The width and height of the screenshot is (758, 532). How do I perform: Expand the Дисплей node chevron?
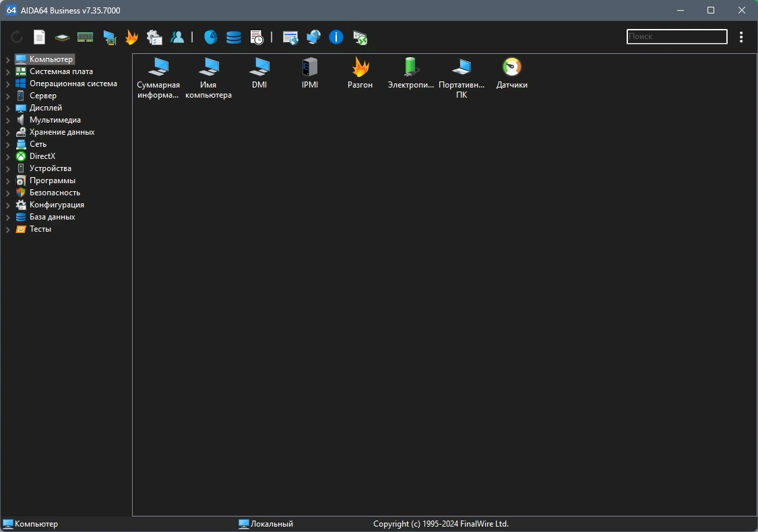point(7,108)
